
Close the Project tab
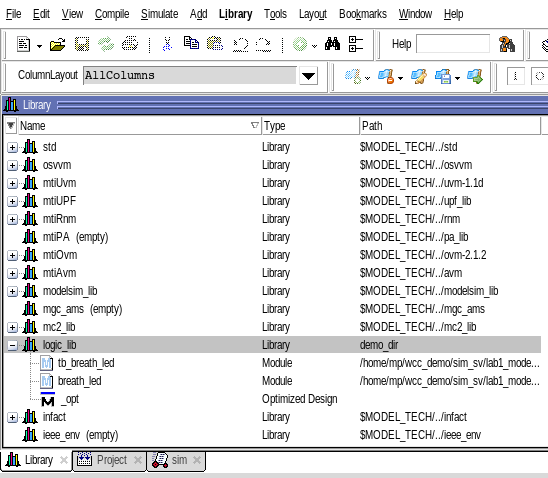[x=138, y=460]
